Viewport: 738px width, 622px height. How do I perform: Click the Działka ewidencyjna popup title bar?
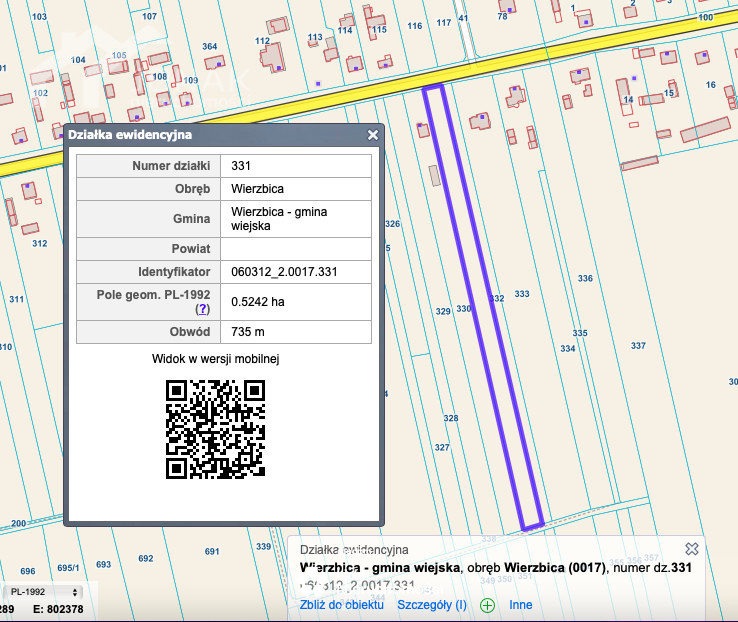pos(200,135)
